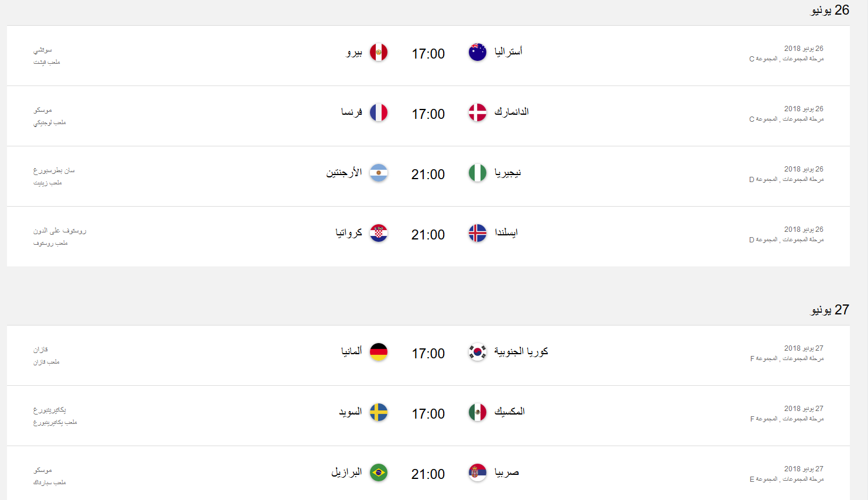Select the Croatia flag icon
Image resolution: width=868 pixels, height=500 pixels.
(x=379, y=233)
